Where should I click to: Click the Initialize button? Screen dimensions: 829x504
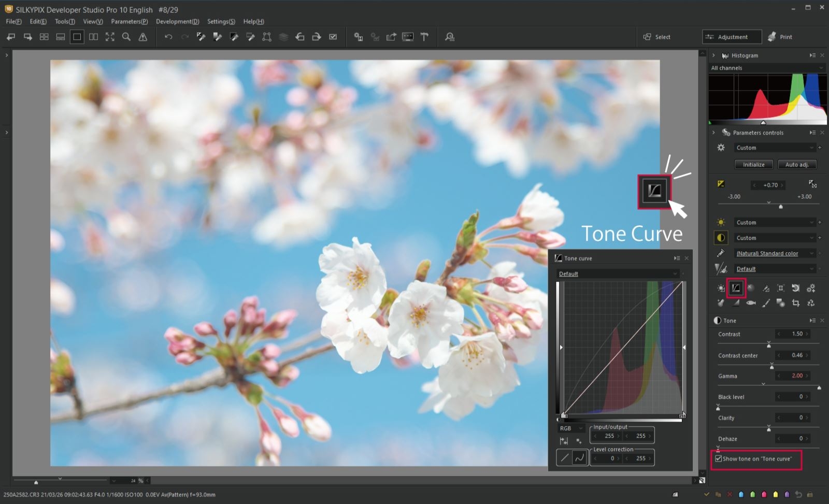click(753, 164)
